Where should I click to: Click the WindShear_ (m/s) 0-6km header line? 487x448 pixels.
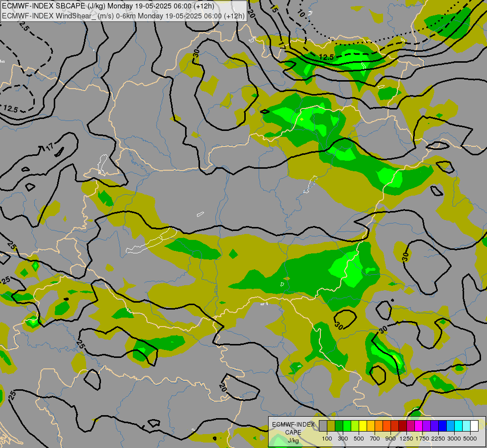123,15
